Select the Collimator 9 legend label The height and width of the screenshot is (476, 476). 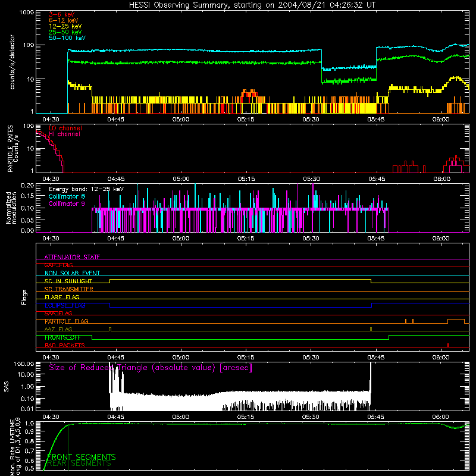(x=67, y=203)
